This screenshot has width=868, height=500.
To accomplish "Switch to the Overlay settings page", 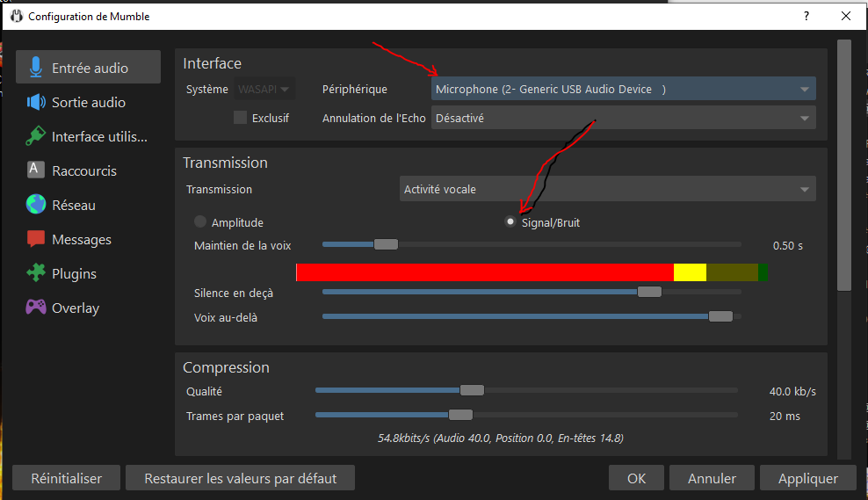I will (88, 308).
